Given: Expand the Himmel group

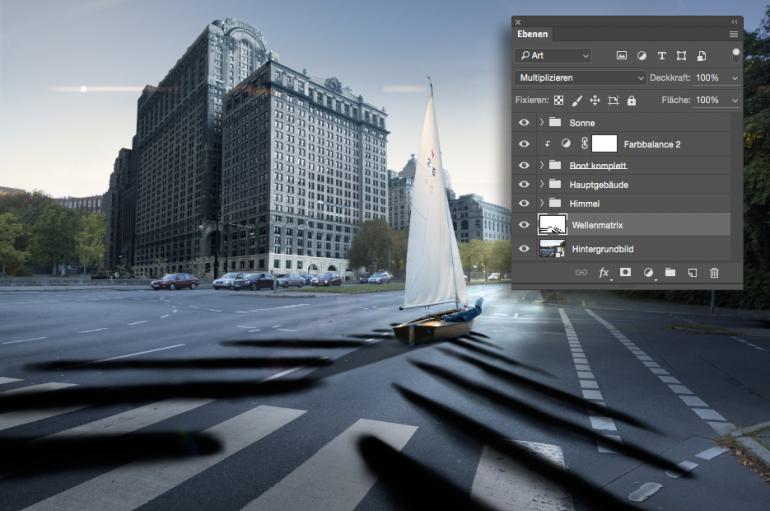Looking at the screenshot, I should (542, 203).
